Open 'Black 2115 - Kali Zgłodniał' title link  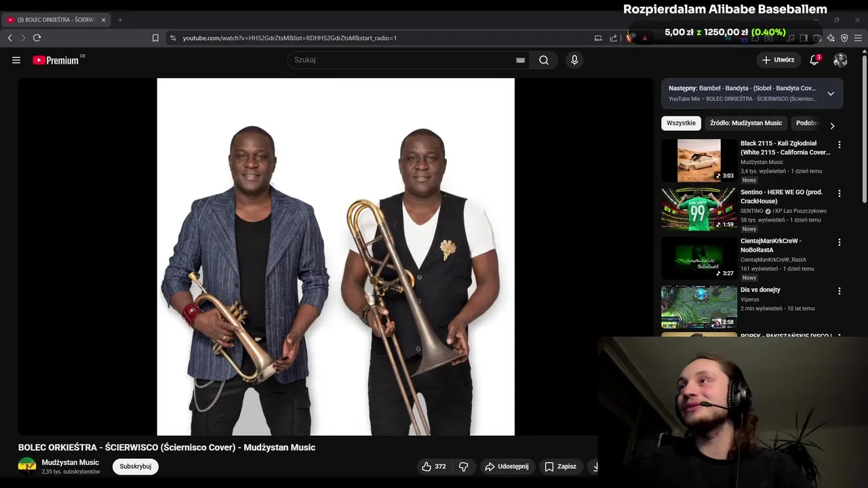click(x=785, y=148)
